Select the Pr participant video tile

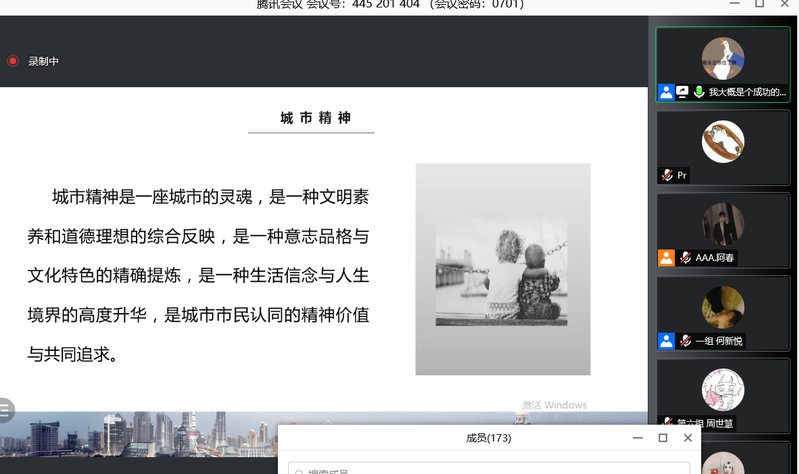[722, 143]
